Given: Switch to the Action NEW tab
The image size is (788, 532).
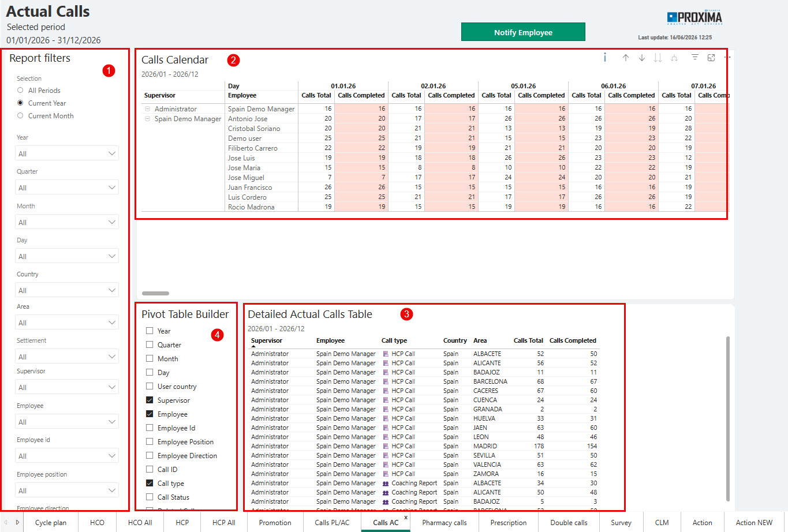Looking at the screenshot, I should coord(754,523).
